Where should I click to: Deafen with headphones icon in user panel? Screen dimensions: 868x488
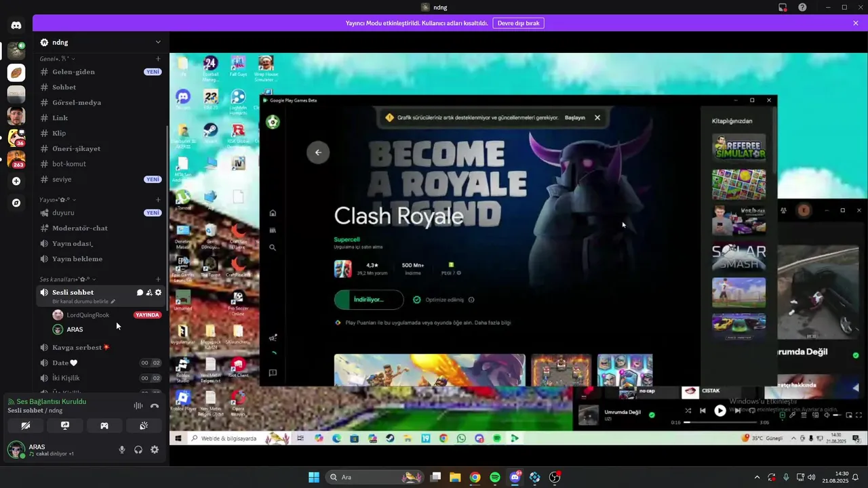tap(138, 449)
